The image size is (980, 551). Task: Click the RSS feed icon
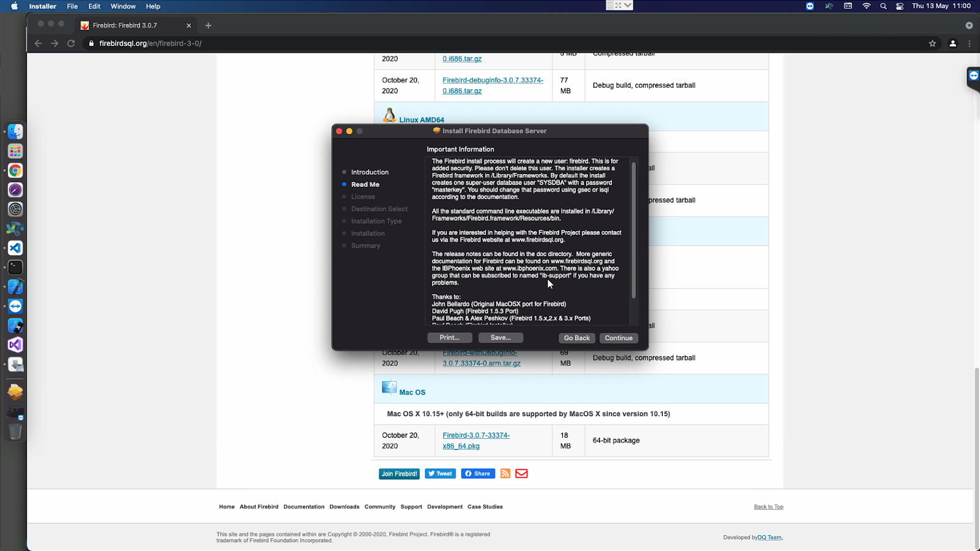[x=505, y=473]
